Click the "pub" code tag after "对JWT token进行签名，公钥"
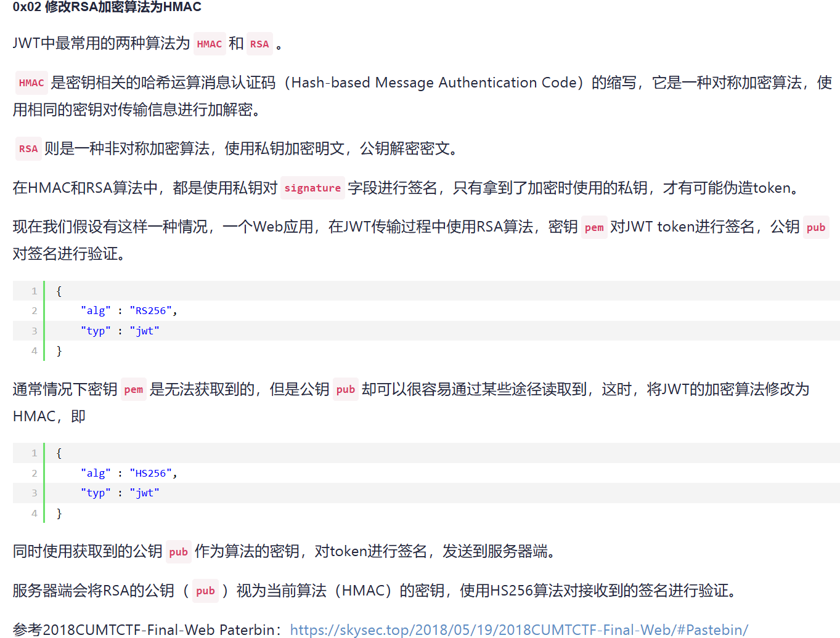This screenshot has width=840, height=638. (816, 227)
